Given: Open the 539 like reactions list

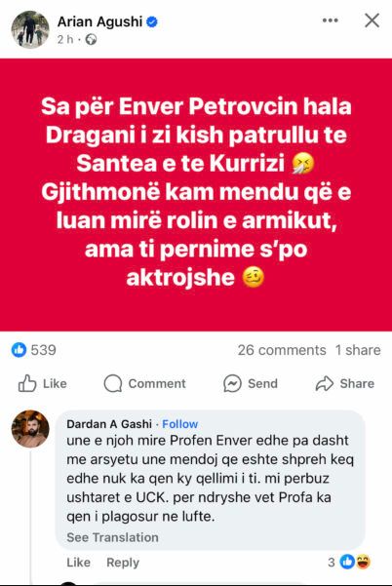Looking at the screenshot, I should coord(34,350).
